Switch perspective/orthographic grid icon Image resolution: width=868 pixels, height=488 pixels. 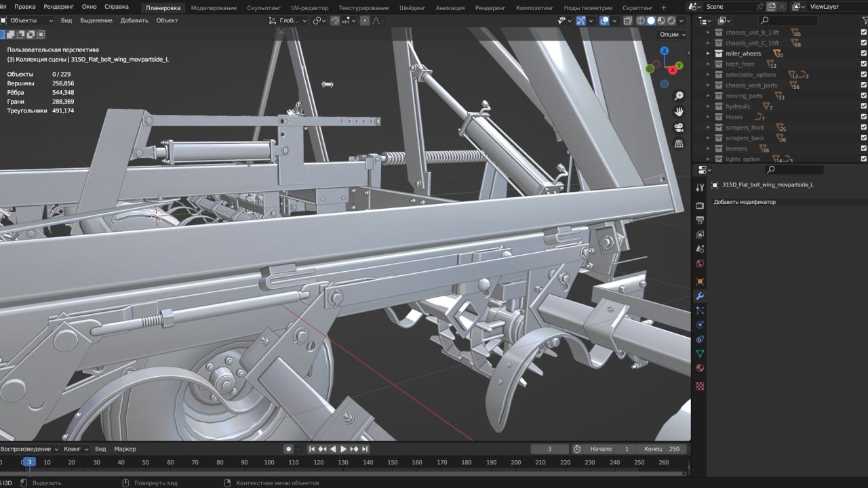(679, 144)
